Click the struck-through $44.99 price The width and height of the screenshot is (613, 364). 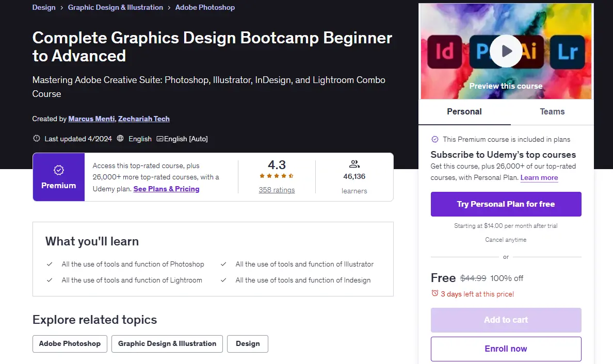pyautogui.click(x=473, y=278)
